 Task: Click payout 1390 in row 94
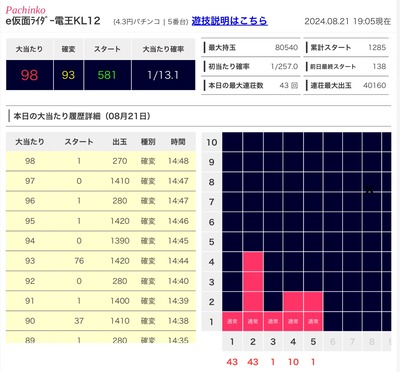[x=120, y=241]
